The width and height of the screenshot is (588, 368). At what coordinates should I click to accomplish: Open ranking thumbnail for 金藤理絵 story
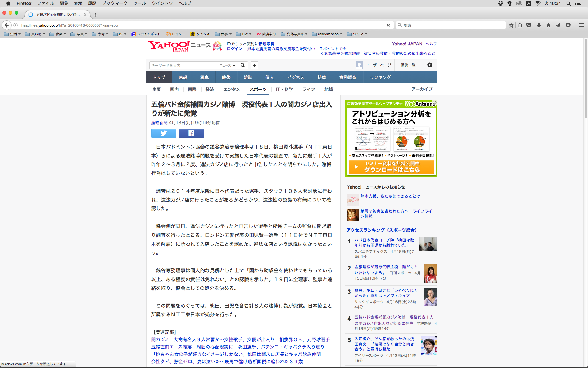pyautogui.click(x=430, y=273)
